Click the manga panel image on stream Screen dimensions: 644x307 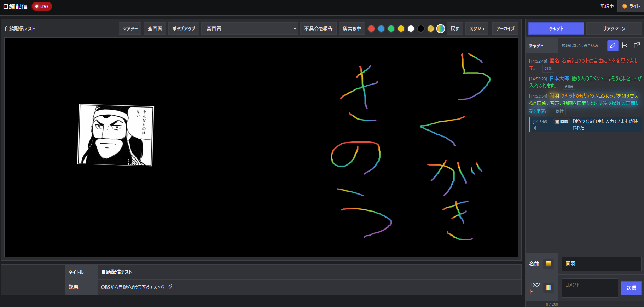click(x=116, y=135)
